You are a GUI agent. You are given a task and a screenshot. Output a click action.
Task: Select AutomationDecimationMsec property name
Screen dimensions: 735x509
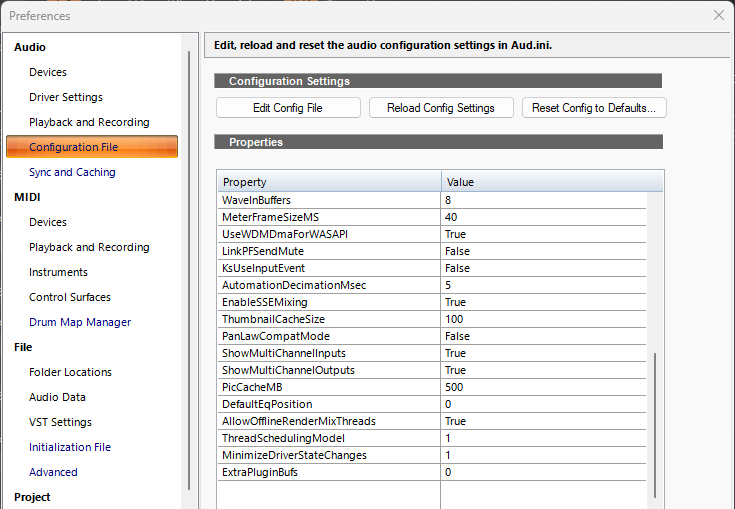tap(294, 285)
